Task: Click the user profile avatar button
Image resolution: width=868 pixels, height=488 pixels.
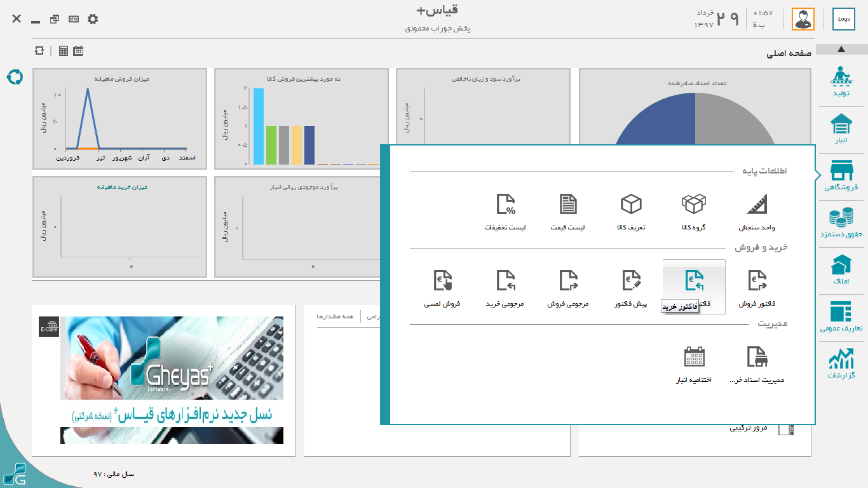Action: tap(803, 19)
